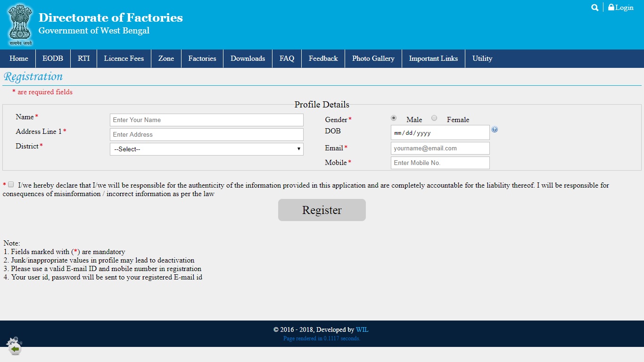This screenshot has width=644, height=362.
Task: Click the West Bengal government emblem logo
Action: (x=20, y=25)
